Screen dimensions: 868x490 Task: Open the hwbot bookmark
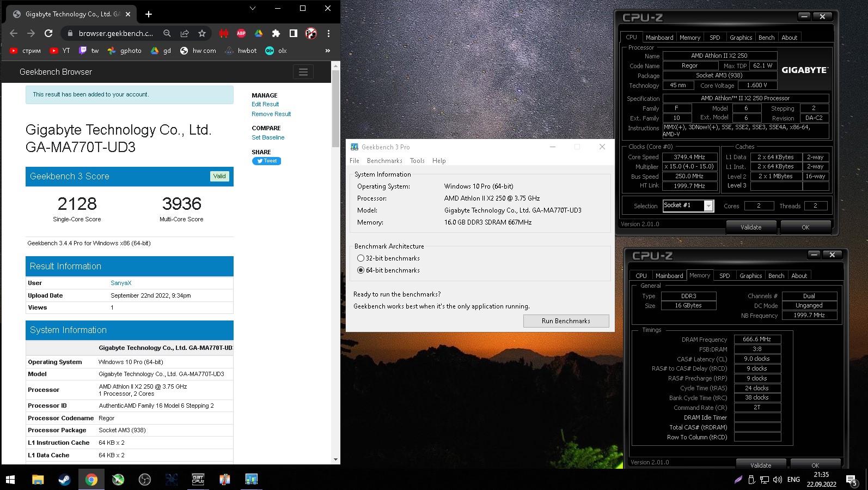point(240,51)
